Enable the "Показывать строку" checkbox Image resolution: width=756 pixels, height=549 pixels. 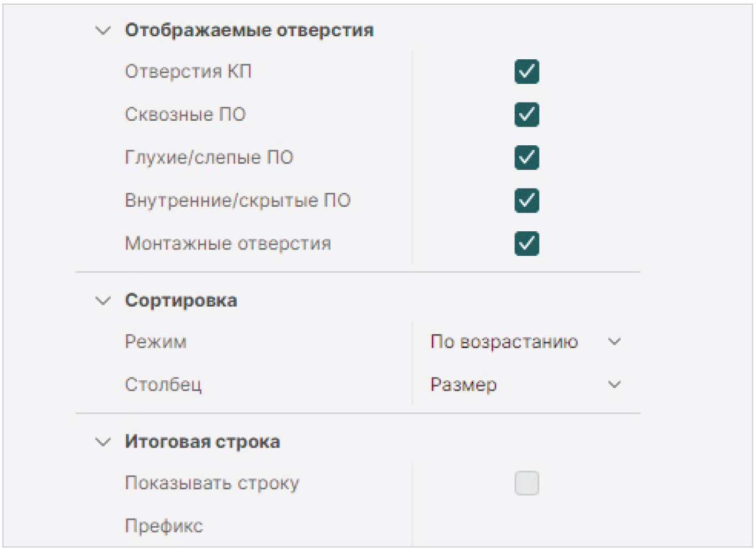(x=526, y=483)
